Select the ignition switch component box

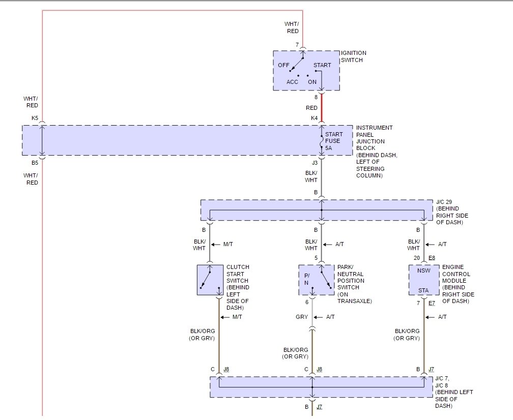(x=306, y=70)
